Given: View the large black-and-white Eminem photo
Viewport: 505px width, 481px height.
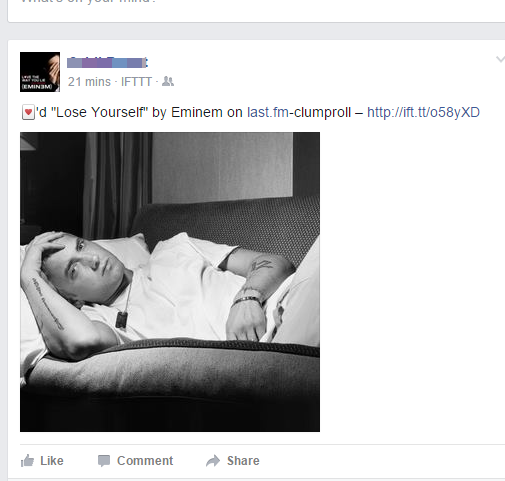Looking at the screenshot, I should [170, 282].
